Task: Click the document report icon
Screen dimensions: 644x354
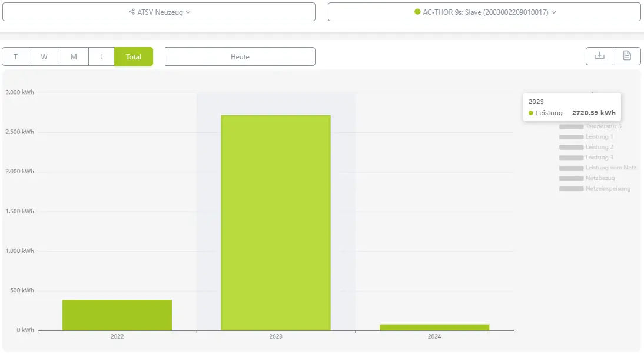Action: 627,56
